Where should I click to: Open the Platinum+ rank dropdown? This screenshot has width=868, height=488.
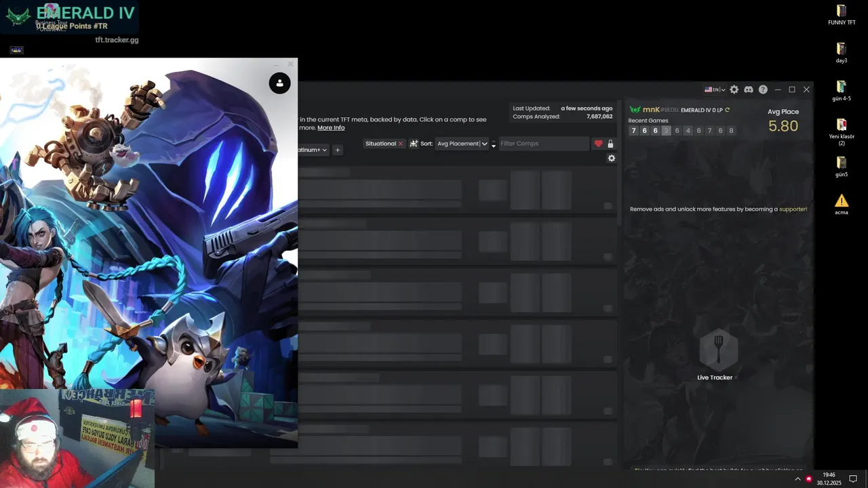coord(313,150)
